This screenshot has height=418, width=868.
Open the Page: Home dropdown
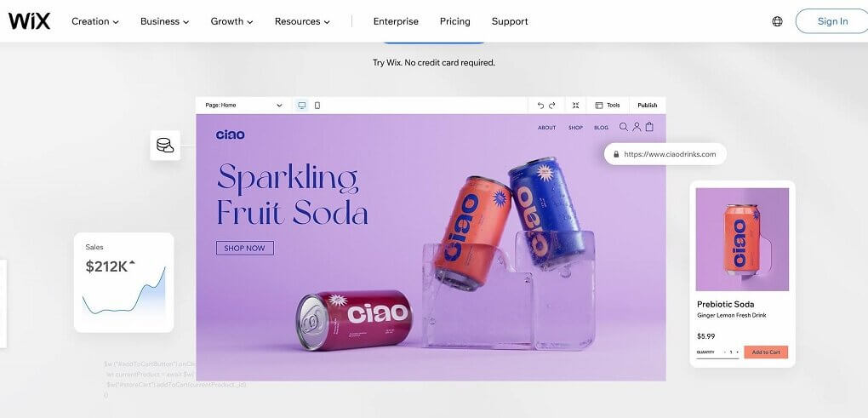pos(243,106)
